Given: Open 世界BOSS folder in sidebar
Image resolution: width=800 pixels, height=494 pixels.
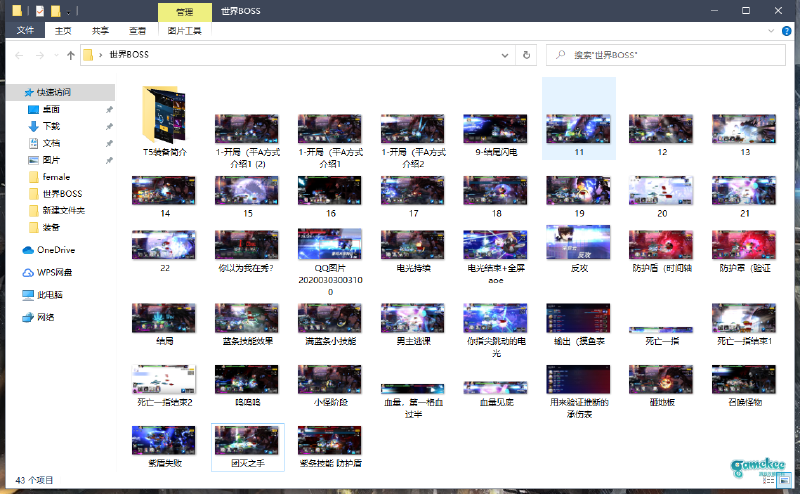Looking at the screenshot, I should 62,194.
